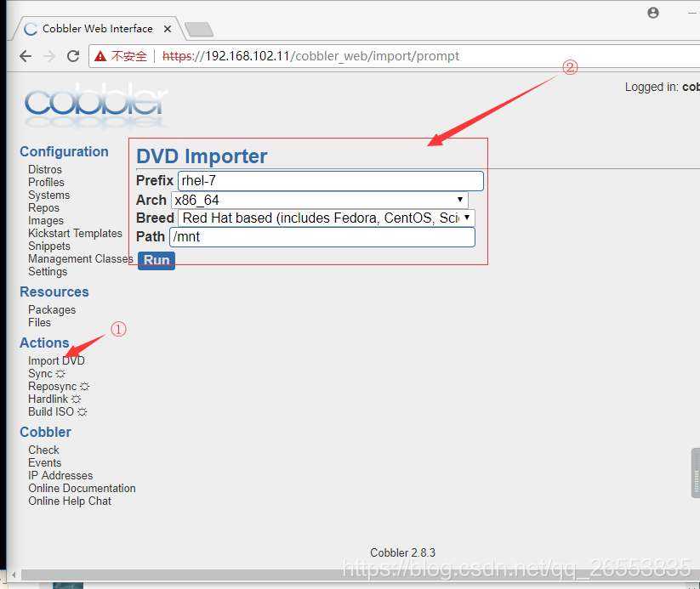View the Events page
700x589 pixels.
point(45,463)
